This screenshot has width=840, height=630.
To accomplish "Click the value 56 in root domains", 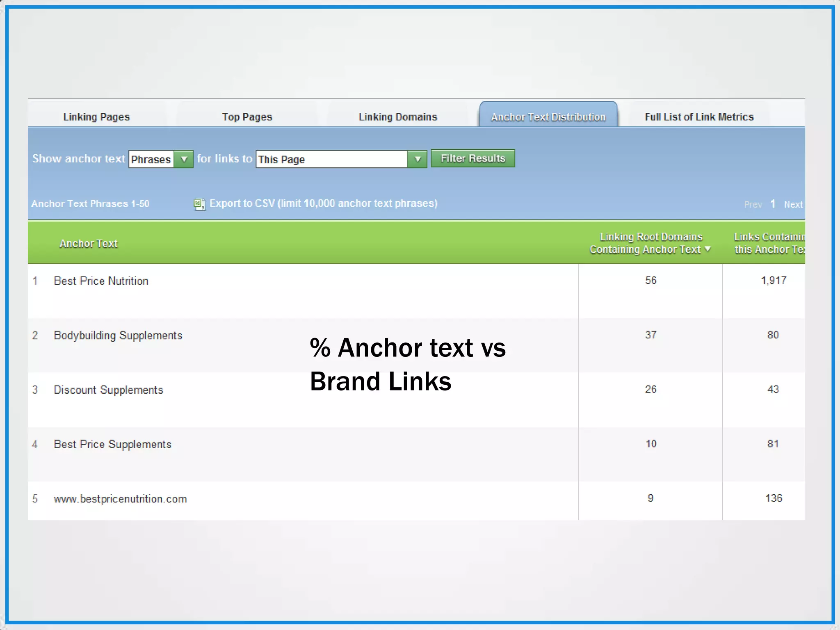I will [x=651, y=281].
